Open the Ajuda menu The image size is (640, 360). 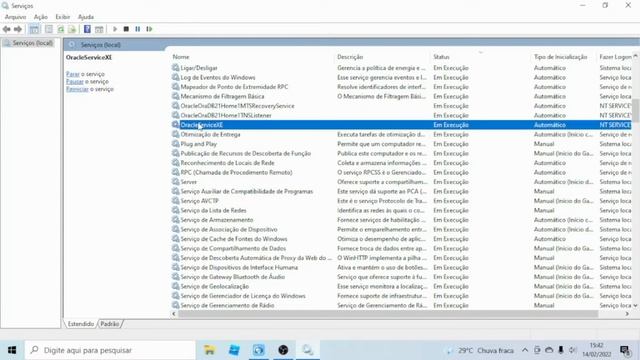point(86,17)
